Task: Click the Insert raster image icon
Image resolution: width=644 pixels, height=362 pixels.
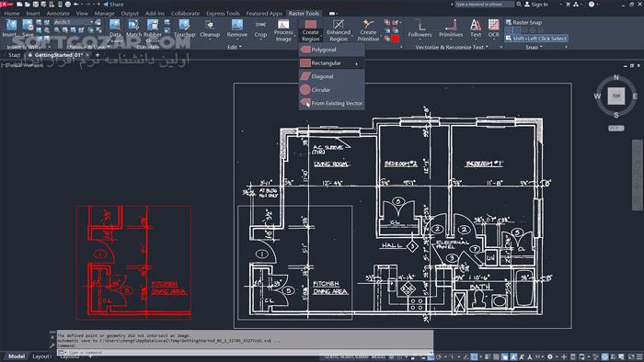Action: (x=11, y=26)
